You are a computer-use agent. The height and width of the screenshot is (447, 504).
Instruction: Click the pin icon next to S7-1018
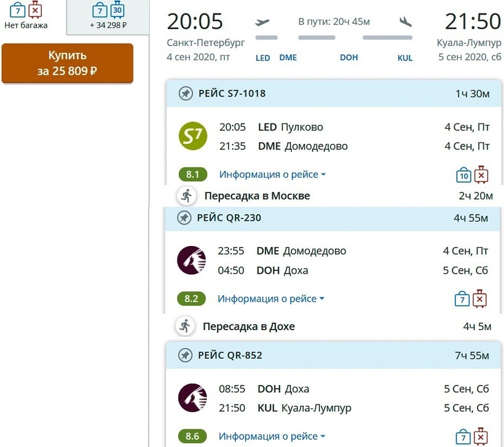(185, 93)
